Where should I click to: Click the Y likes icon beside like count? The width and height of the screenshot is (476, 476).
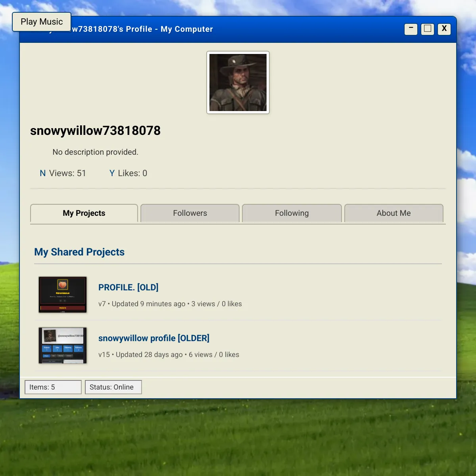coord(111,173)
